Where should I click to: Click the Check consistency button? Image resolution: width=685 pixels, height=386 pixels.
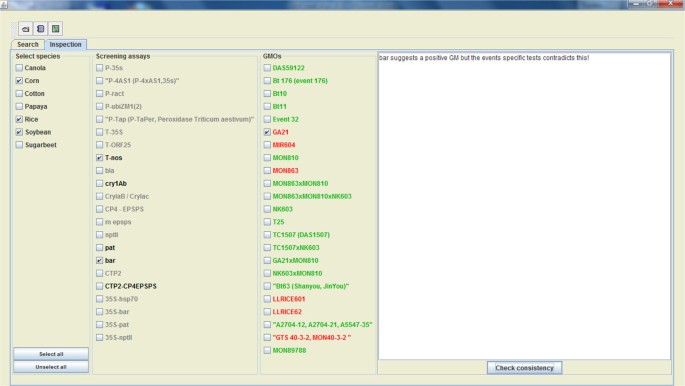click(524, 368)
